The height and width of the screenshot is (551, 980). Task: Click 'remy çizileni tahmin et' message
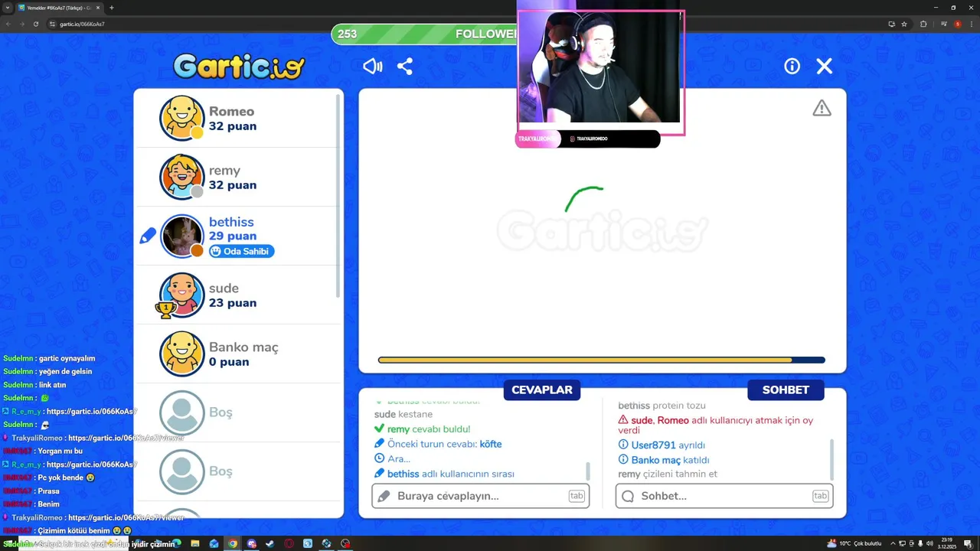click(x=668, y=474)
